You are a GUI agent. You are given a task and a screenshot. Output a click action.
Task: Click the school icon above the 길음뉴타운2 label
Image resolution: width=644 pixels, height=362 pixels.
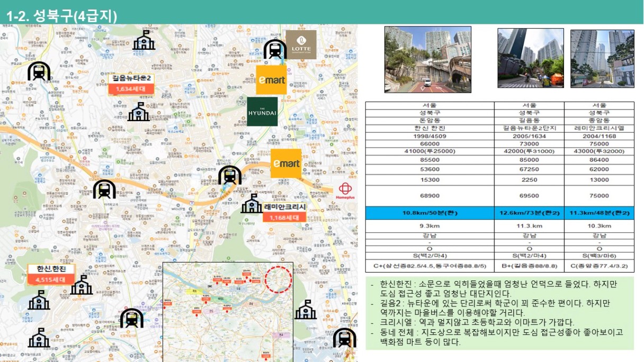tap(144, 40)
